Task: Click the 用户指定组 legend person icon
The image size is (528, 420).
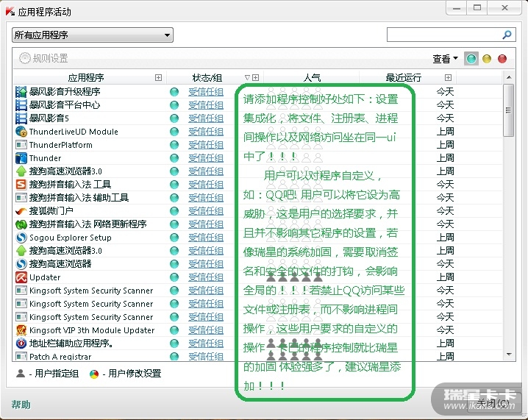Action: (x=21, y=373)
